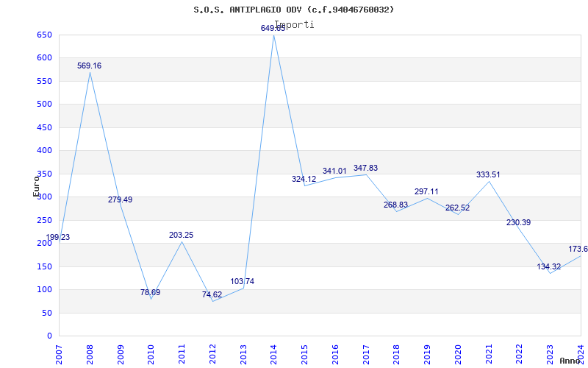Select the 78.69 value label
Viewport: 588px width, 368px height.
tap(151, 292)
